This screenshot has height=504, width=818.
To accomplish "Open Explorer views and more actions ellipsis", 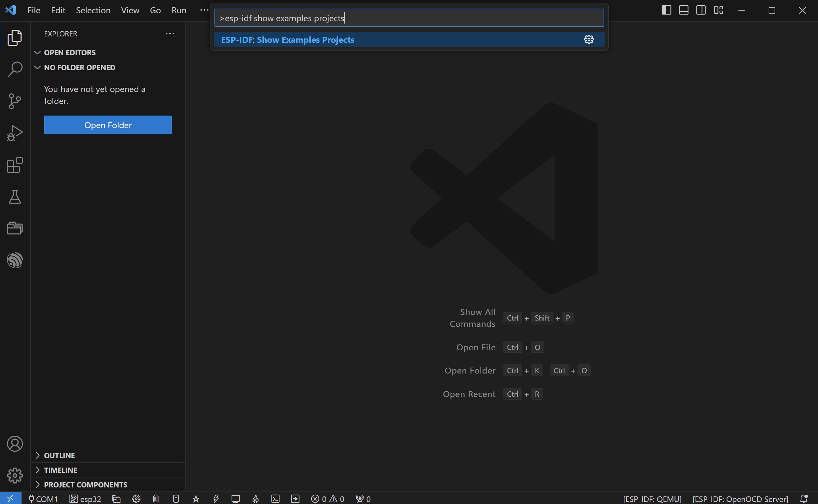I will [x=170, y=34].
